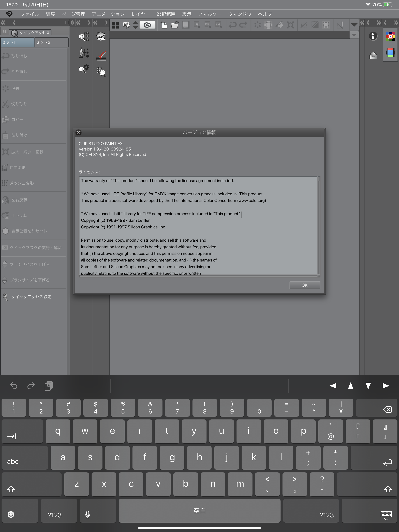Screen dimensions: 399x532
Task: Click the Save icon in command bar
Action: coord(185,25)
